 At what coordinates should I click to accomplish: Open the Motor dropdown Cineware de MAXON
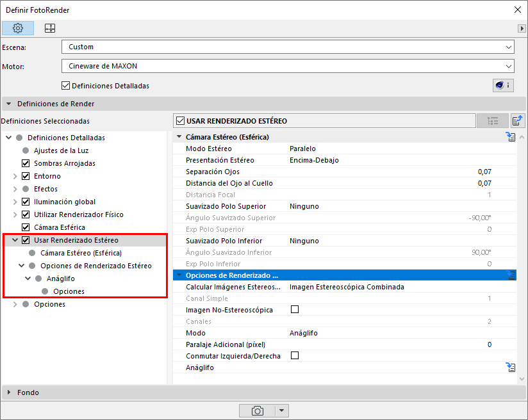coord(288,66)
